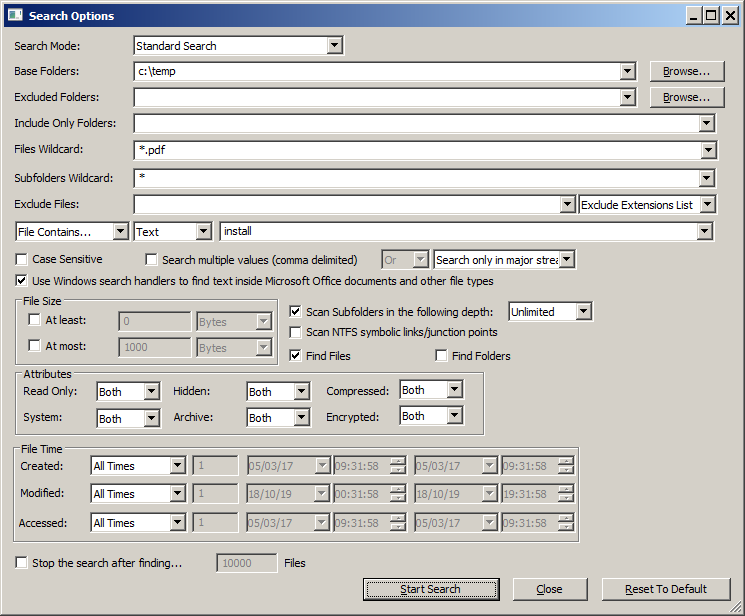The height and width of the screenshot is (616, 745).
Task: Click the Start Search button
Action: pyautogui.click(x=430, y=589)
